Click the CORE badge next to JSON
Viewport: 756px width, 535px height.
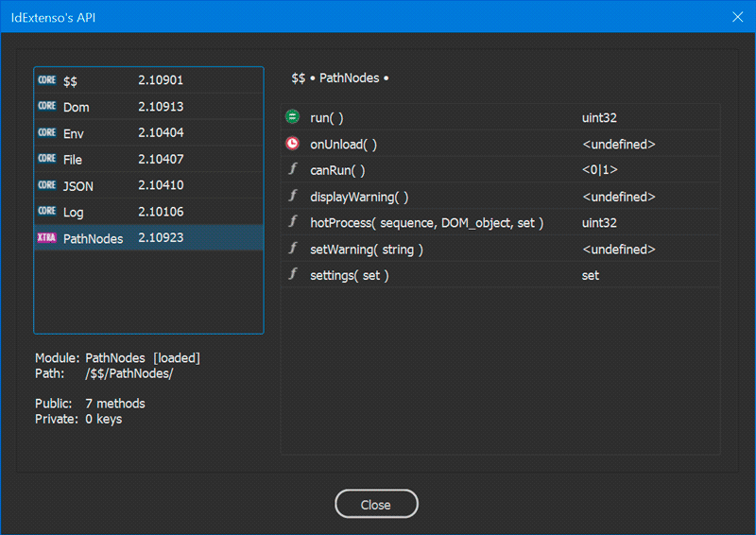(47, 185)
